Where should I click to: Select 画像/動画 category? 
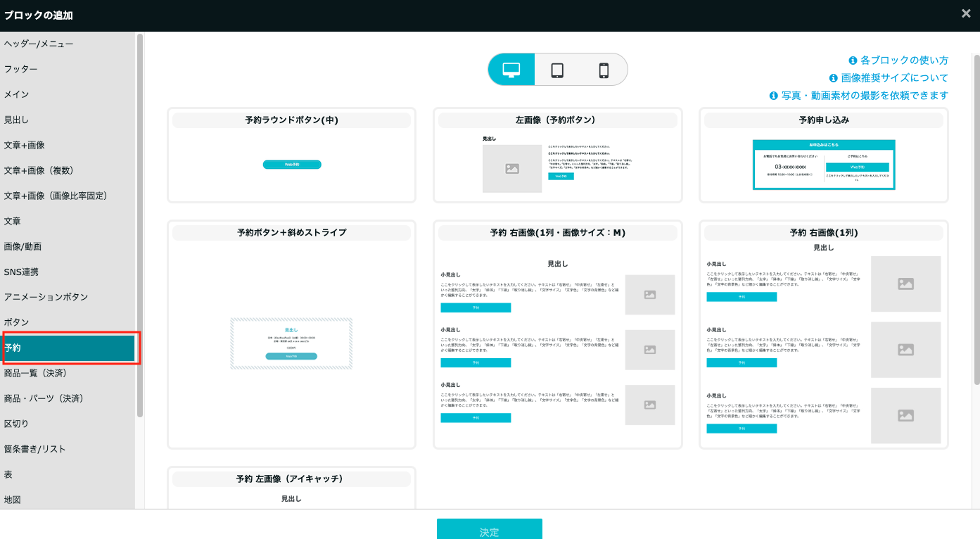point(68,246)
